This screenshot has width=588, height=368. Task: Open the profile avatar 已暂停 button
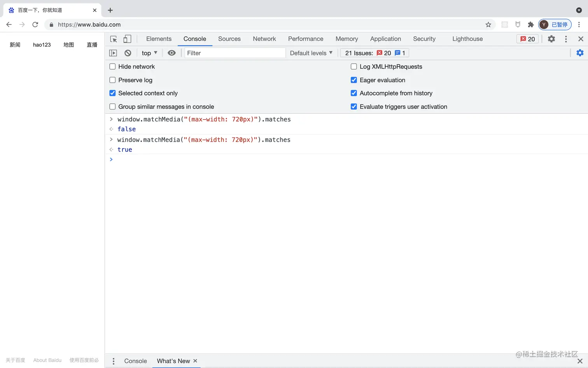[x=555, y=25]
